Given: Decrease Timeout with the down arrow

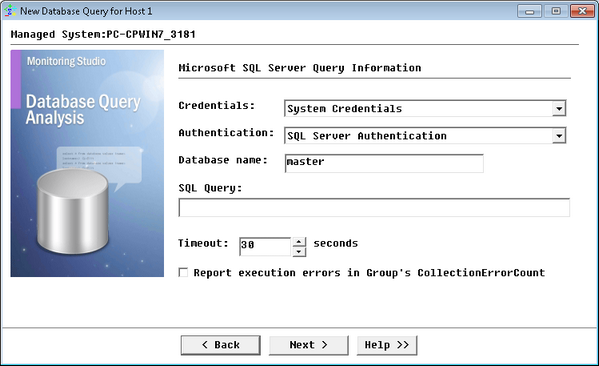Looking at the screenshot, I should coord(299,252).
